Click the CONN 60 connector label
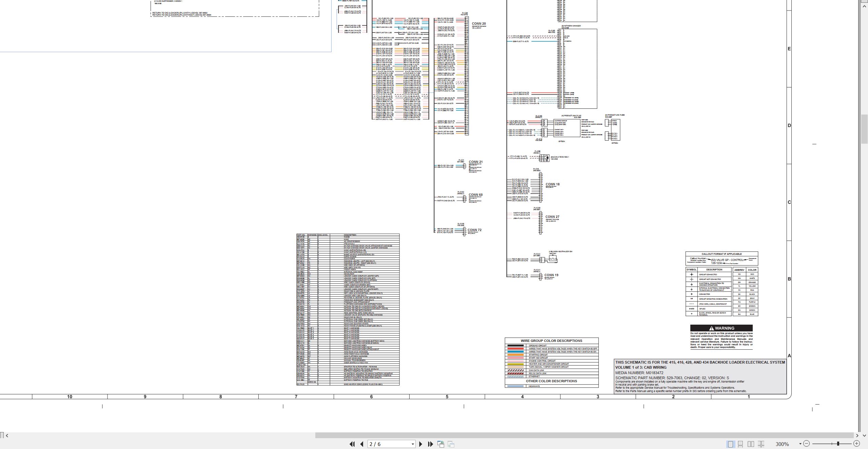 coord(476,195)
